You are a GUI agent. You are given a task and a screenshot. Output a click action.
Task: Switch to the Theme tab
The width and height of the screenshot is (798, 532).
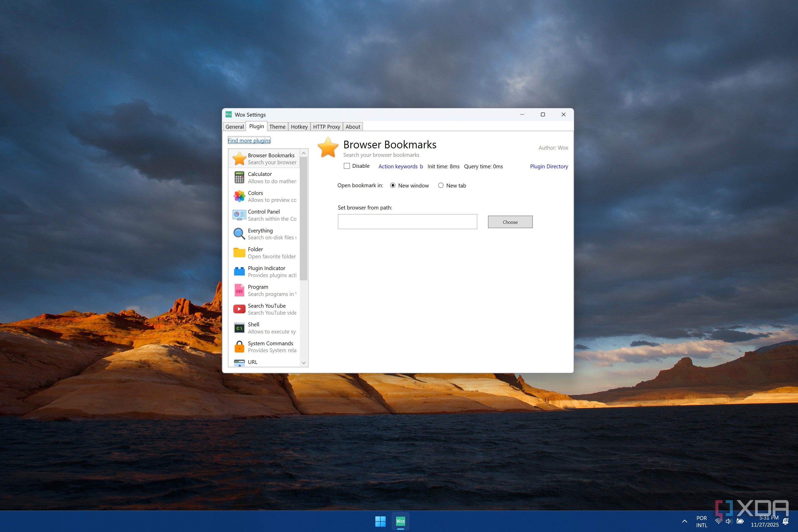(x=277, y=127)
